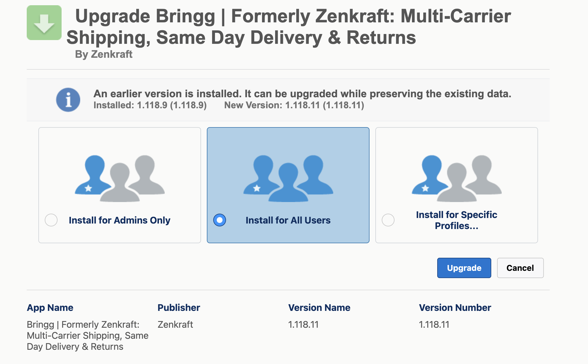Viewport: 588px width, 364px height.
Task: Click the Install for All Users label
Action: 288,220
